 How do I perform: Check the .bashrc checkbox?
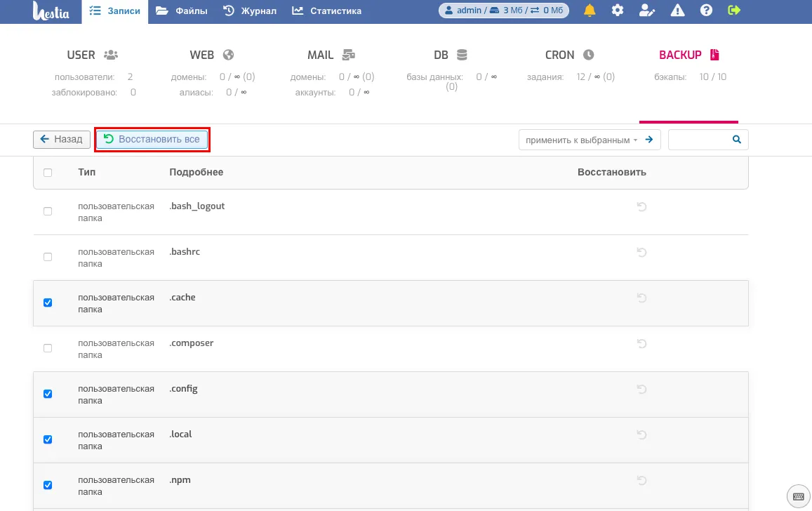click(48, 257)
